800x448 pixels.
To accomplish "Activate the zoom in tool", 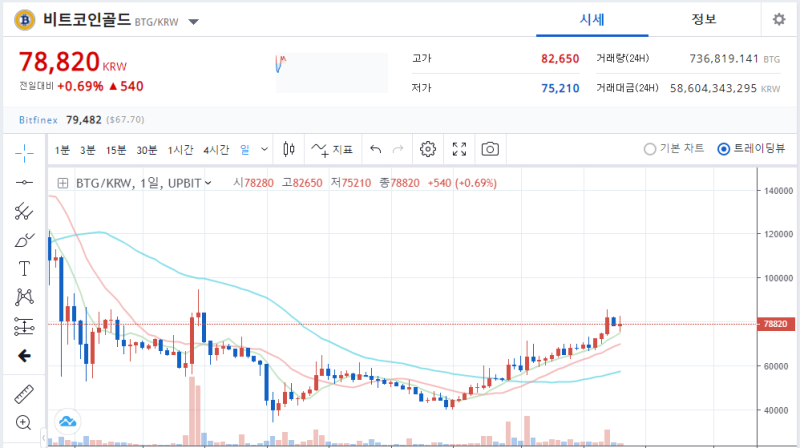I will [23, 422].
